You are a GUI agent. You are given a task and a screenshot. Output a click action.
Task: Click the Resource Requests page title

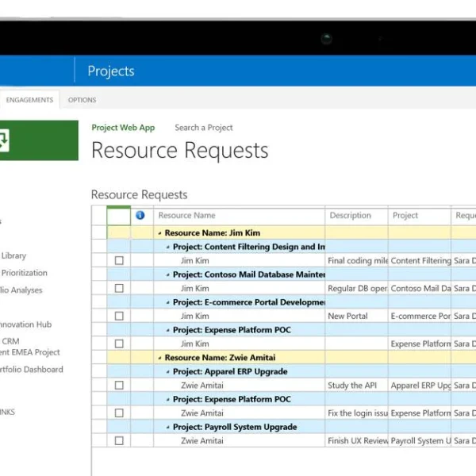pos(180,151)
